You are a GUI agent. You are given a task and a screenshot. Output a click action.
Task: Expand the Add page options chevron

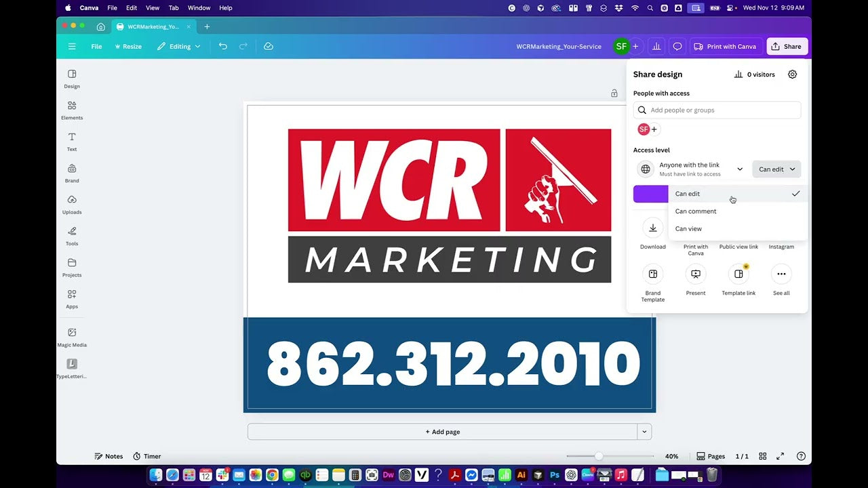pyautogui.click(x=645, y=432)
